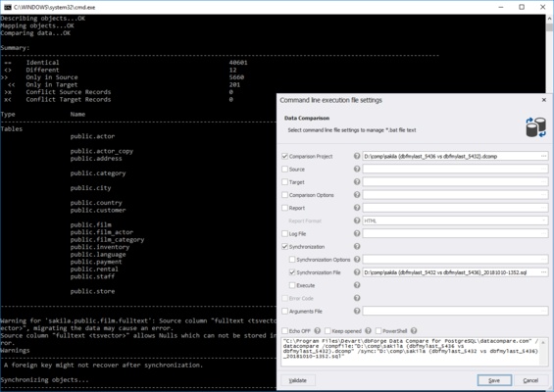The width and height of the screenshot is (554, 392).
Task: Click "Only in Source" summary line
Action: 52,77
